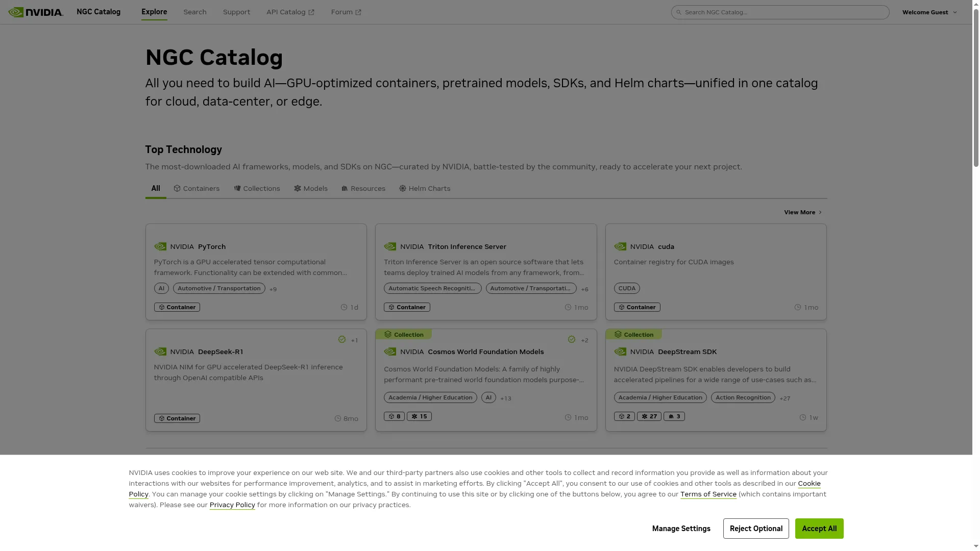The width and height of the screenshot is (980, 551).
Task: Click the NVIDIA icon on DeepSeek-R1 card
Action: pyautogui.click(x=160, y=352)
